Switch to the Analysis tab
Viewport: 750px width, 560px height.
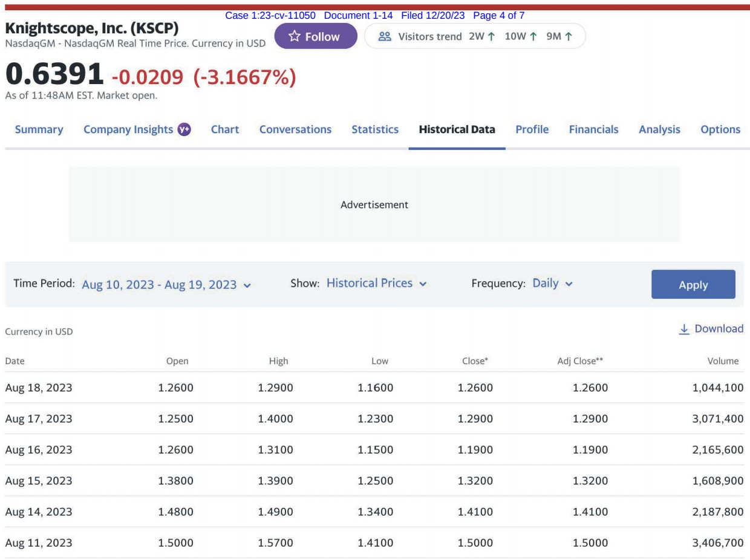[x=659, y=129]
